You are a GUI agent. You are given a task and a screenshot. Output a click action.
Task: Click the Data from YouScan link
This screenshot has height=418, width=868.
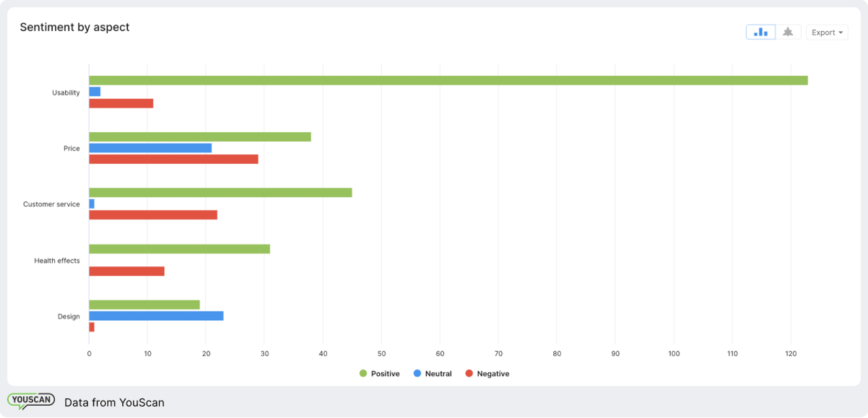pos(114,402)
